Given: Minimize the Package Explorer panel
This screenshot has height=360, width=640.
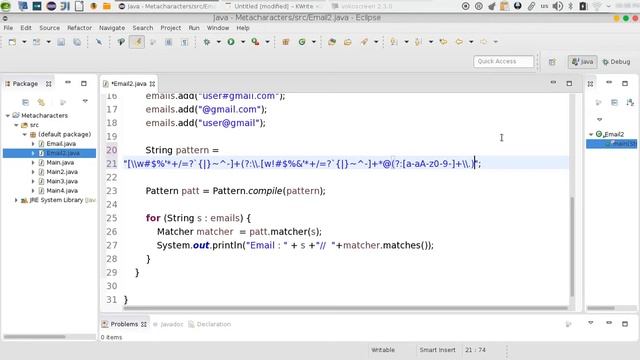Looking at the screenshot, I should point(68,83).
